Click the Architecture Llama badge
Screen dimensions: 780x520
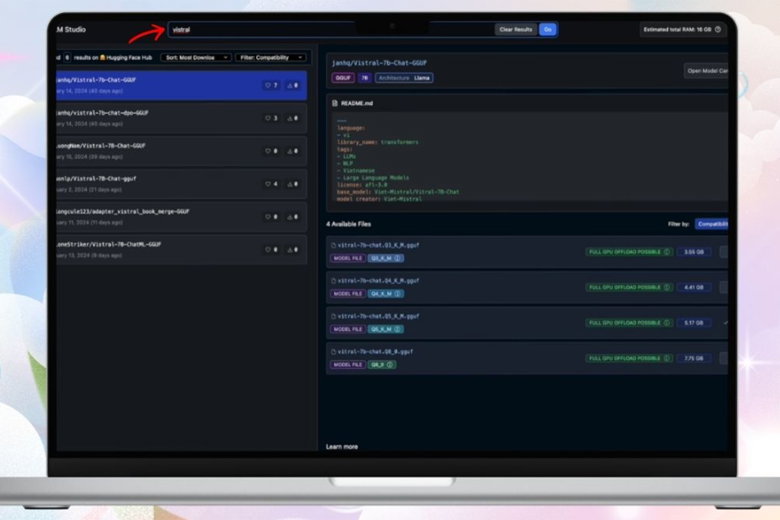(404, 78)
